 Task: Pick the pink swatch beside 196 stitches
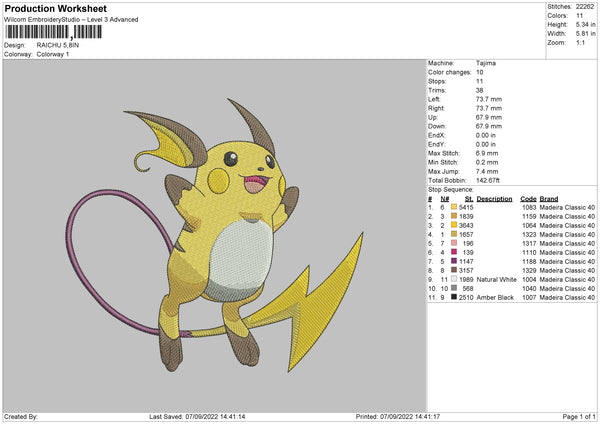coord(454,243)
